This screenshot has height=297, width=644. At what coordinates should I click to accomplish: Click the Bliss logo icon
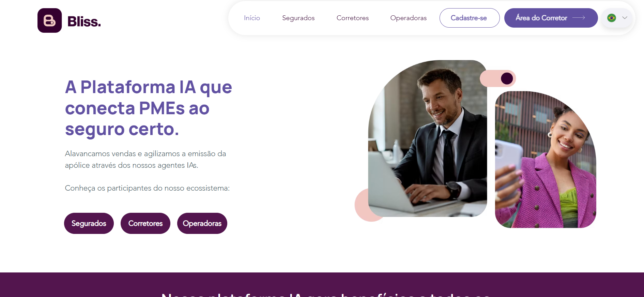pyautogui.click(x=49, y=20)
